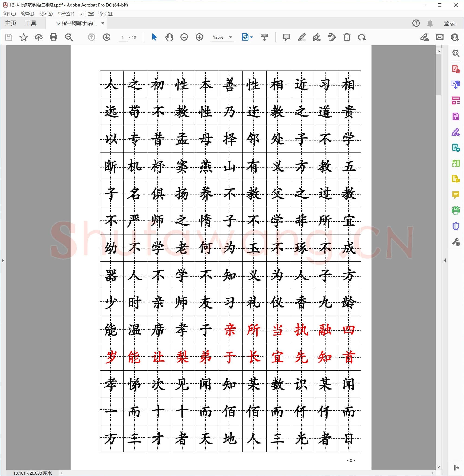This screenshot has width=464, height=476.
Task: Open the 126% zoom level dropdown
Action: [230, 37]
